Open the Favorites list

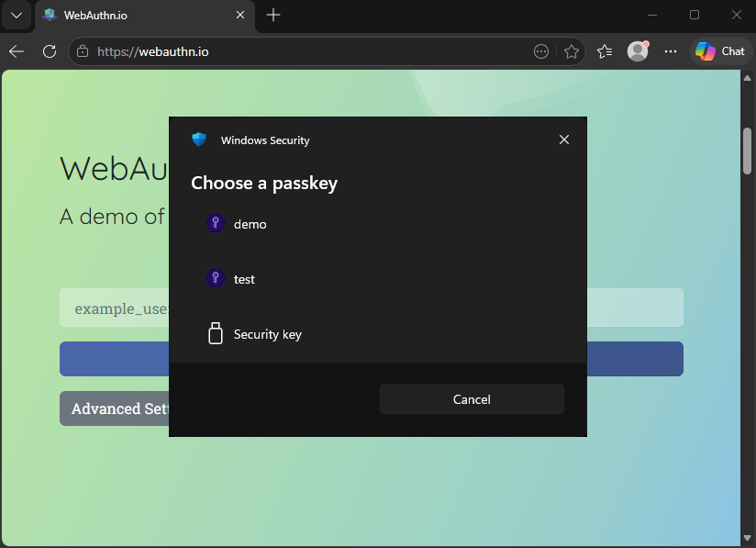click(605, 51)
